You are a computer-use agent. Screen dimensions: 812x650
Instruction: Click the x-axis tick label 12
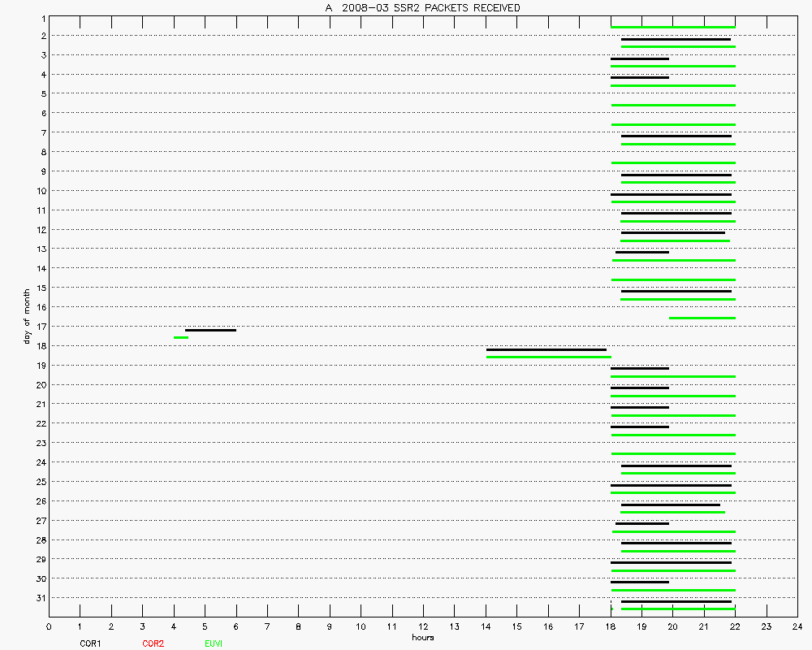tap(423, 627)
